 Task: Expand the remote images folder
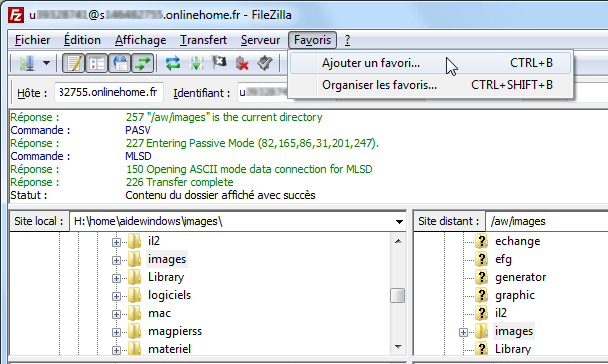click(463, 332)
